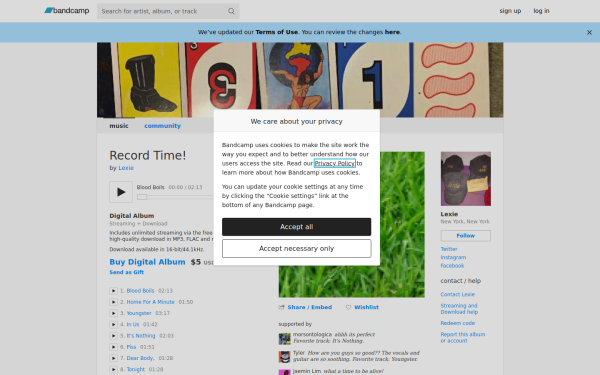Play track 4 In Us
The height and width of the screenshot is (375, 600).
click(113, 324)
